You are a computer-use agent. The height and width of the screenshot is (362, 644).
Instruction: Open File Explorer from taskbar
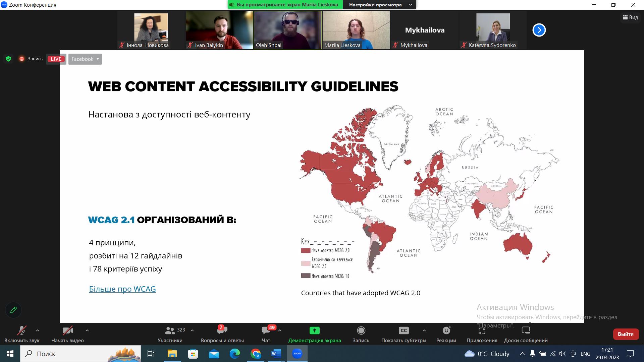tap(172, 354)
